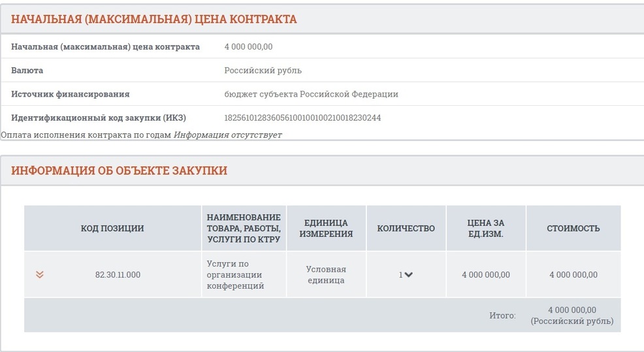644x352 pixels.
Task: Click the 'Код позиции' column header
Action: [x=112, y=229]
